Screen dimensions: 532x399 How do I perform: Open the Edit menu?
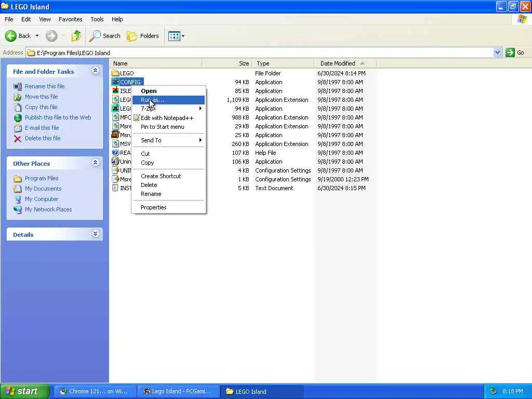tap(26, 19)
